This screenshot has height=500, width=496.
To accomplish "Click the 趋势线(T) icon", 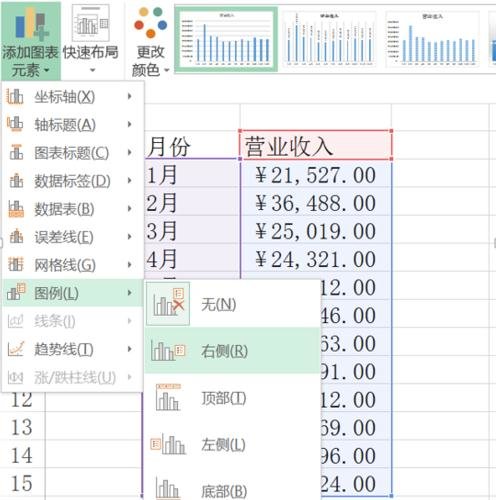I will point(16,349).
